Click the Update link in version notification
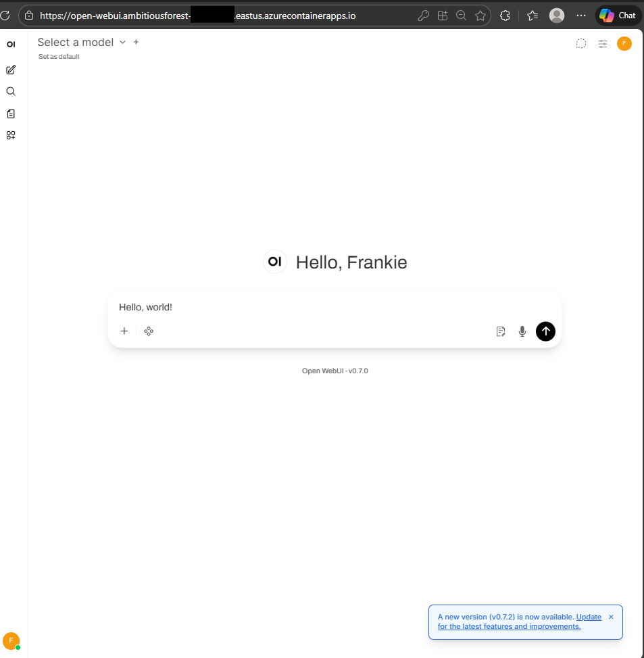The height and width of the screenshot is (658, 644). coord(588,617)
